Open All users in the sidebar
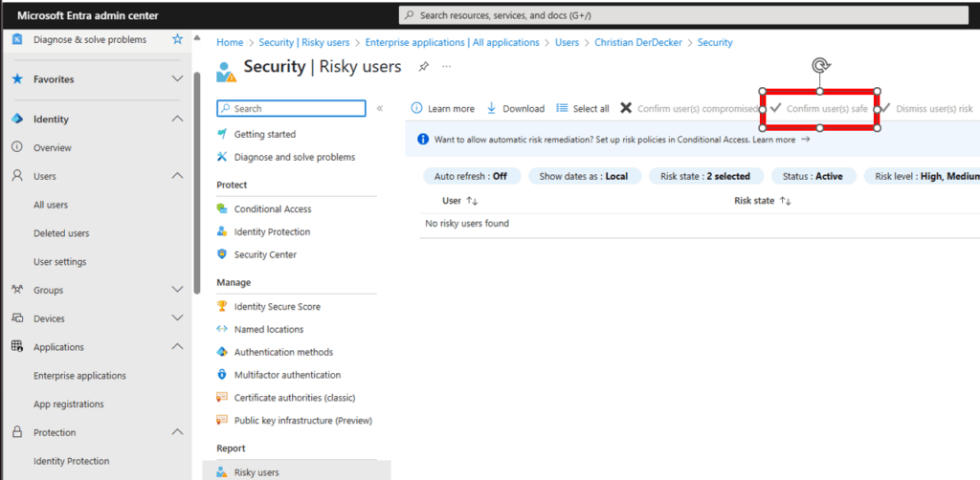 click(51, 205)
